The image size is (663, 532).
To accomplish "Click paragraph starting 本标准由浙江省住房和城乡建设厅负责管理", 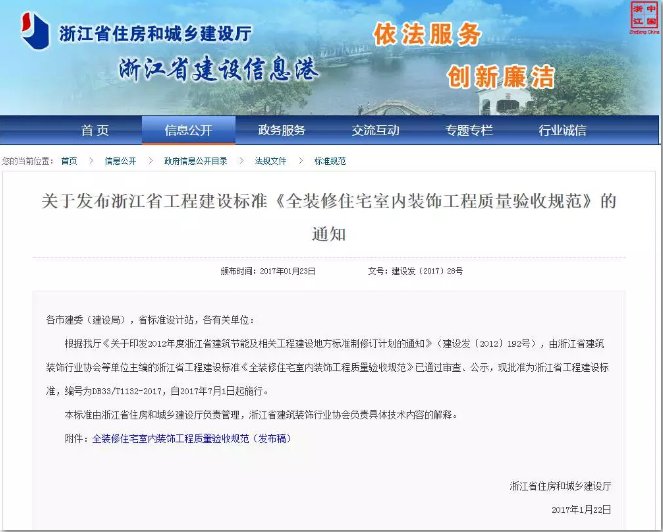I will click(x=261, y=415).
